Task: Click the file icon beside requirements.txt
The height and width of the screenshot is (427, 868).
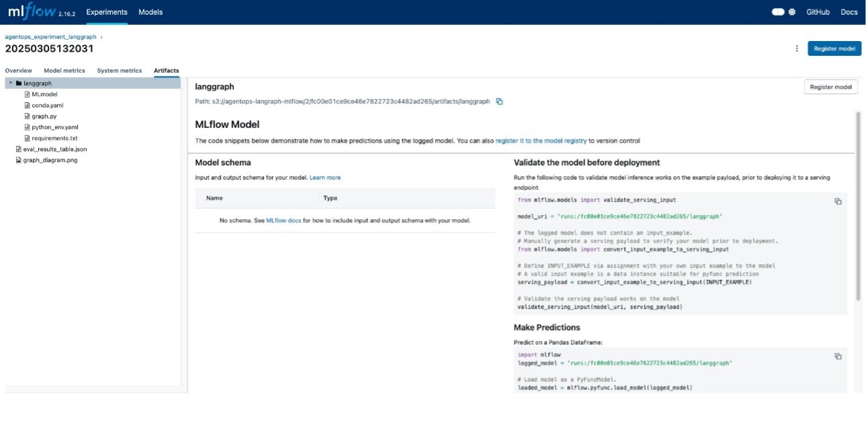Action: [x=28, y=138]
